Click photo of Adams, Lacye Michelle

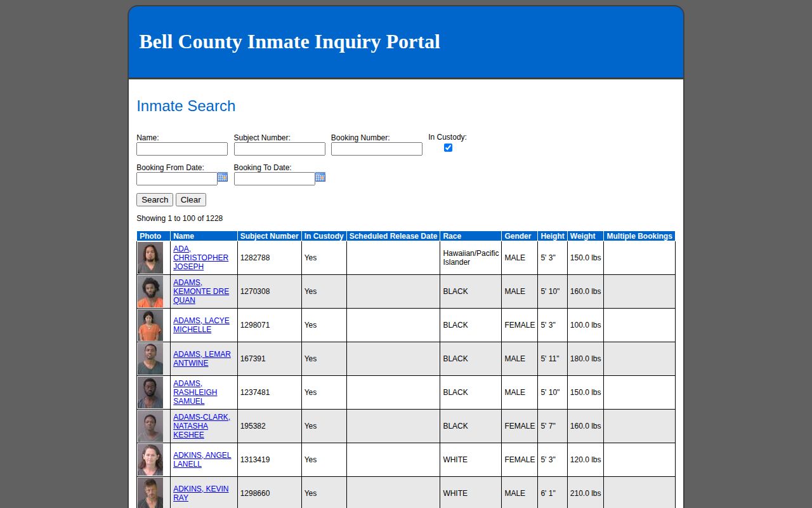pyautogui.click(x=150, y=325)
